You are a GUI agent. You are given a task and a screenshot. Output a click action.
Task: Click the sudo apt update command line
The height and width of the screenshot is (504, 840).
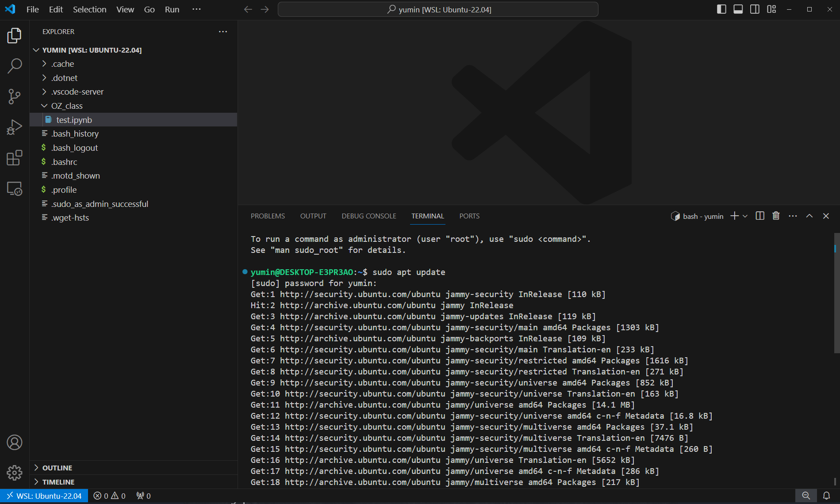click(x=409, y=272)
